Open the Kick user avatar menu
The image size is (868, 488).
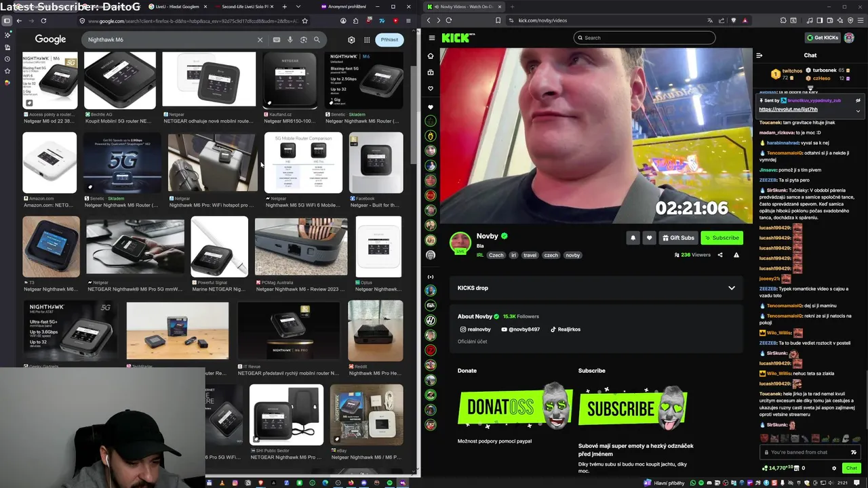[x=849, y=38]
